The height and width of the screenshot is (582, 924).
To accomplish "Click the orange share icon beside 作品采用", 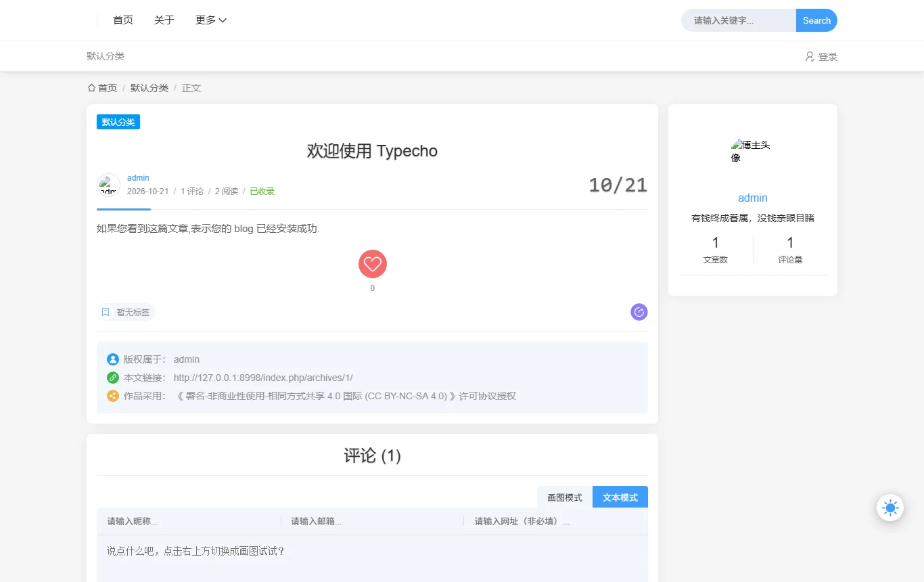I will click(113, 396).
